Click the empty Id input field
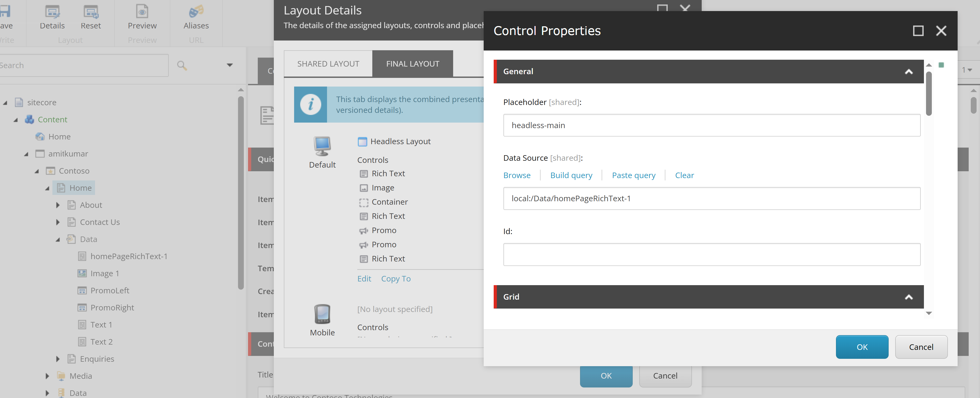The width and height of the screenshot is (980, 398). tap(711, 254)
